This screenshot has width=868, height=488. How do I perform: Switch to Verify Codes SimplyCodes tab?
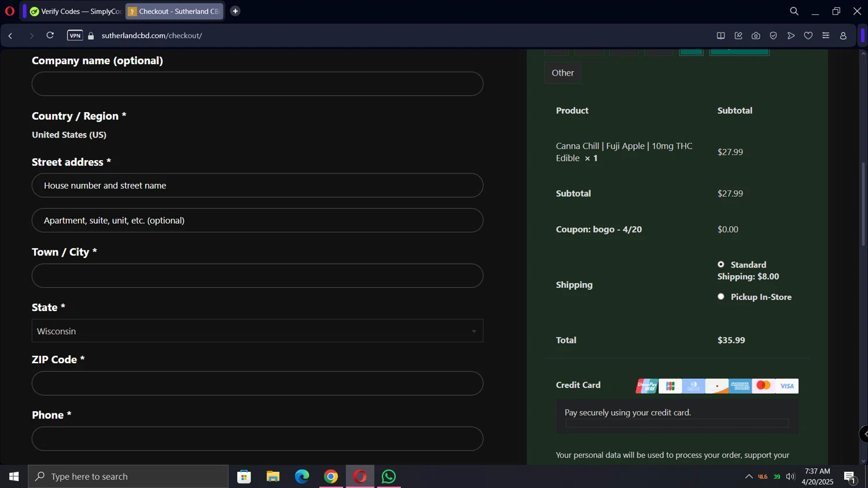75,11
